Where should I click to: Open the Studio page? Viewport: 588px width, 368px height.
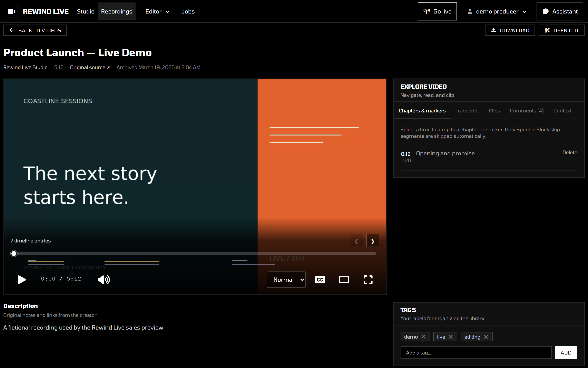coord(86,11)
